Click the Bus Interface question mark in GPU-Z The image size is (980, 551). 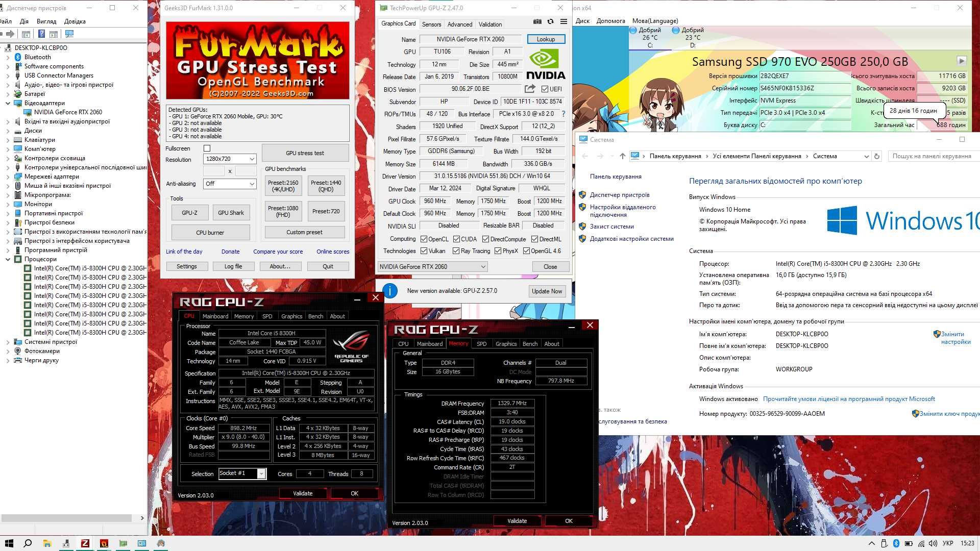563,114
